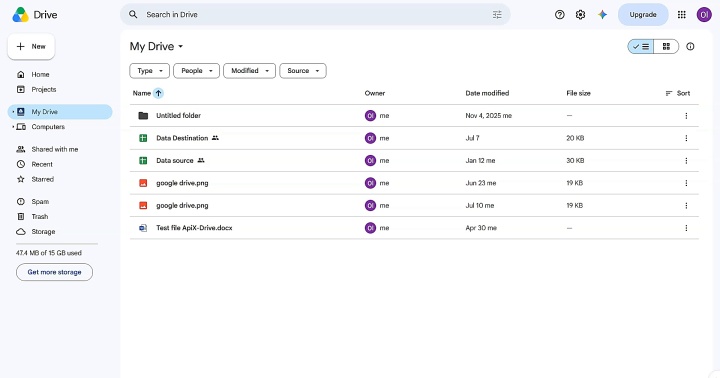
Task: Open more actions for Untitled folder
Action: point(686,116)
